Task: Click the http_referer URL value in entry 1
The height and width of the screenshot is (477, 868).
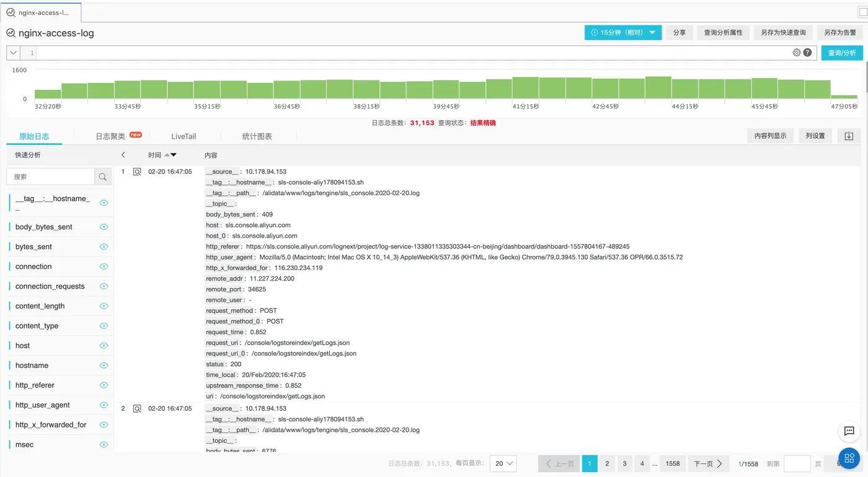Action: pyautogui.click(x=438, y=247)
